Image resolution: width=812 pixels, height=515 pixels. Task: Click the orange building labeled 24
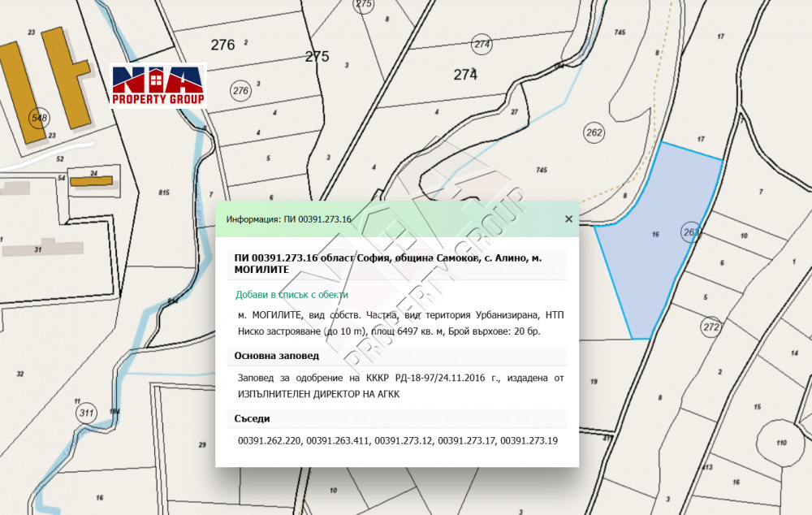pyautogui.click(x=91, y=181)
